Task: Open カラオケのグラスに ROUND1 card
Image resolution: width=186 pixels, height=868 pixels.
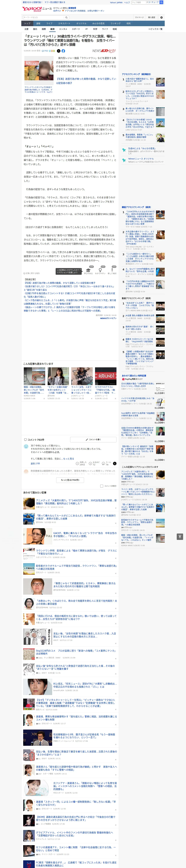Action: coord(106,376)
